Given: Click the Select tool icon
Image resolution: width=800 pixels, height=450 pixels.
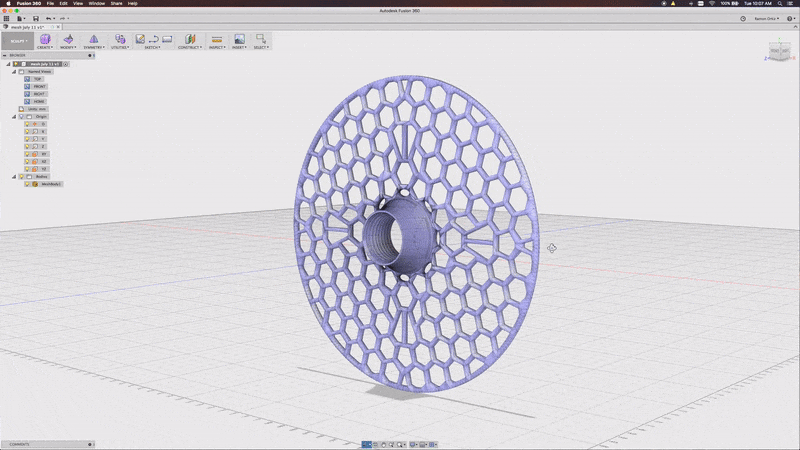Looking at the screenshot, I should 261,39.
